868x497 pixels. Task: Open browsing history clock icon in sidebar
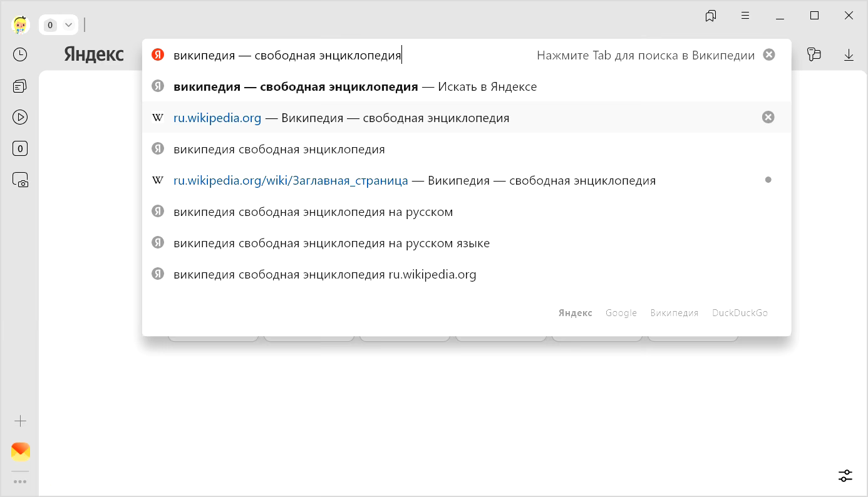(x=20, y=55)
